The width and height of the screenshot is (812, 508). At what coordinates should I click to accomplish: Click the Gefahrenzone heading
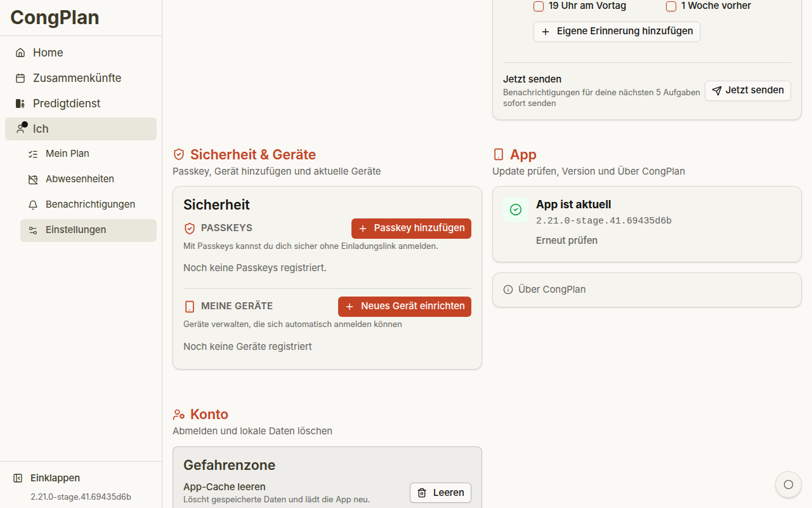point(230,465)
